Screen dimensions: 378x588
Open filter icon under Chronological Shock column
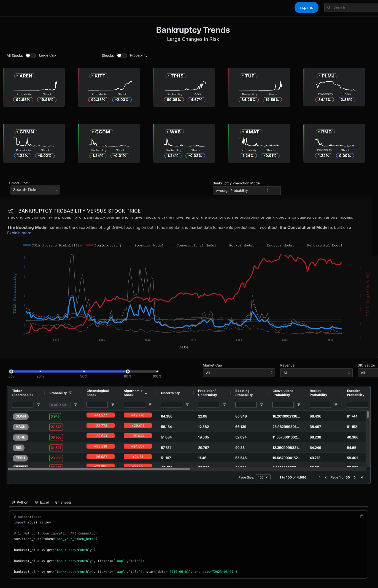113,405
